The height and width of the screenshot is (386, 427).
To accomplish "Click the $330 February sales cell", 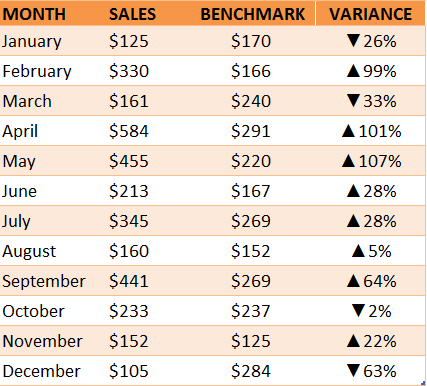I will click(x=147, y=71).
